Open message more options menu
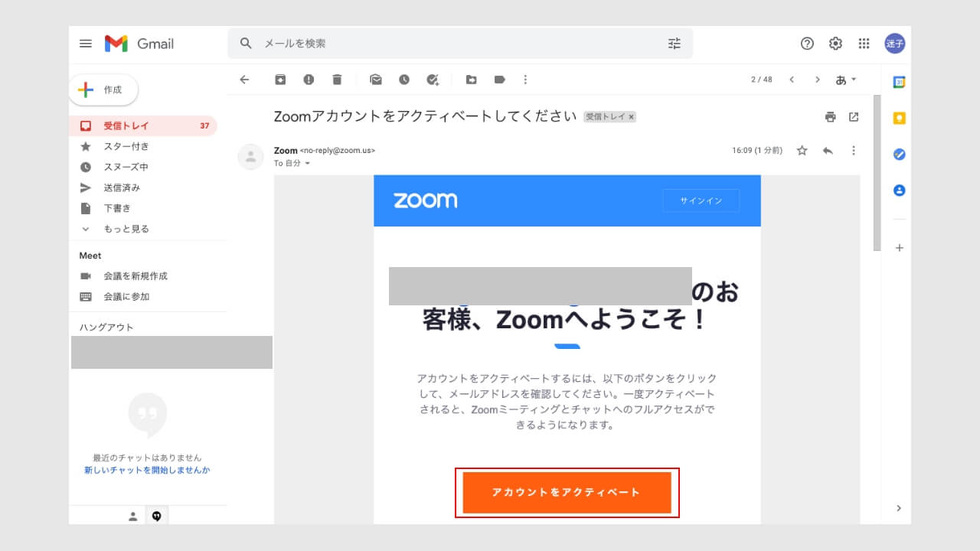 [x=854, y=151]
